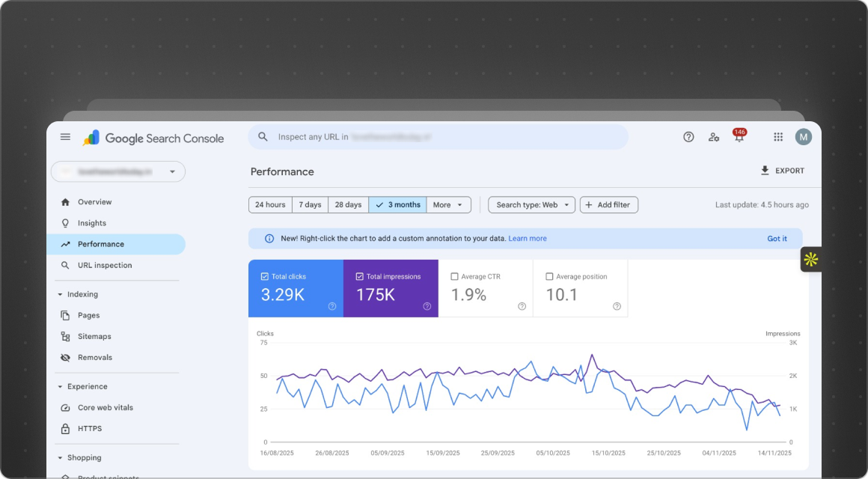Select the 3 months date range
This screenshot has height=479, width=868.
(x=397, y=205)
